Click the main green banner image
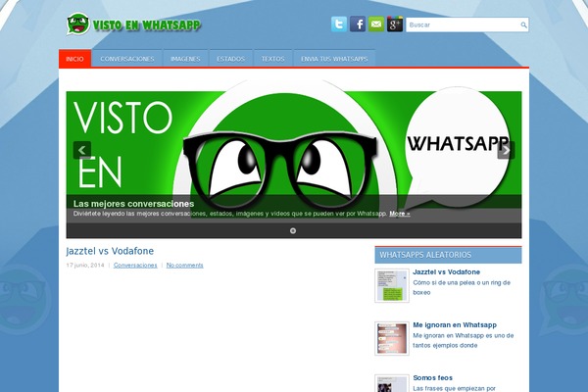Screen dimensions: 588x392 294,150
